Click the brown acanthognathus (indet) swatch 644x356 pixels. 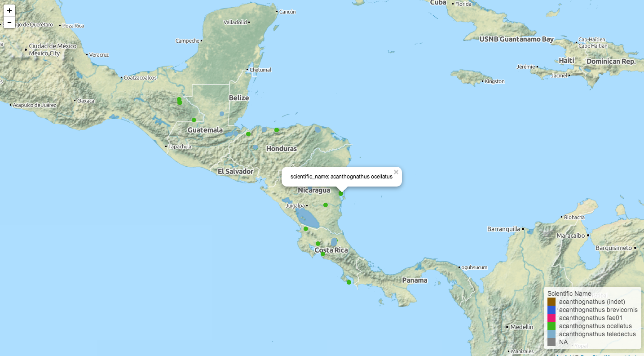click(x=551, y=302)
